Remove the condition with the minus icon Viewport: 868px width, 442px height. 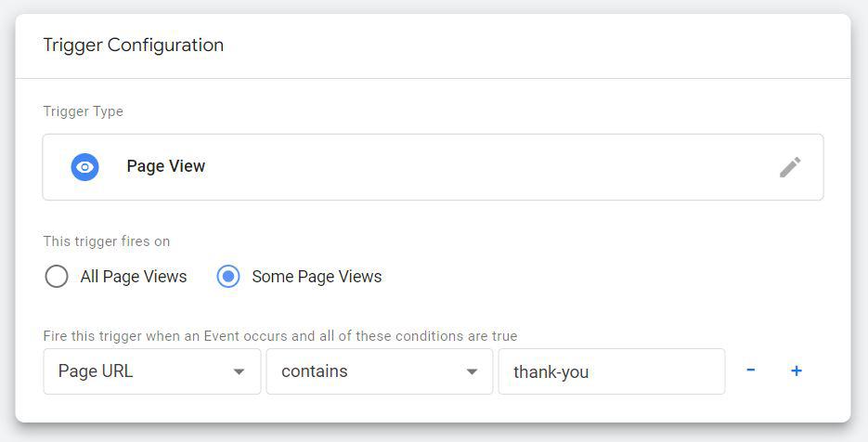(750, 370)
